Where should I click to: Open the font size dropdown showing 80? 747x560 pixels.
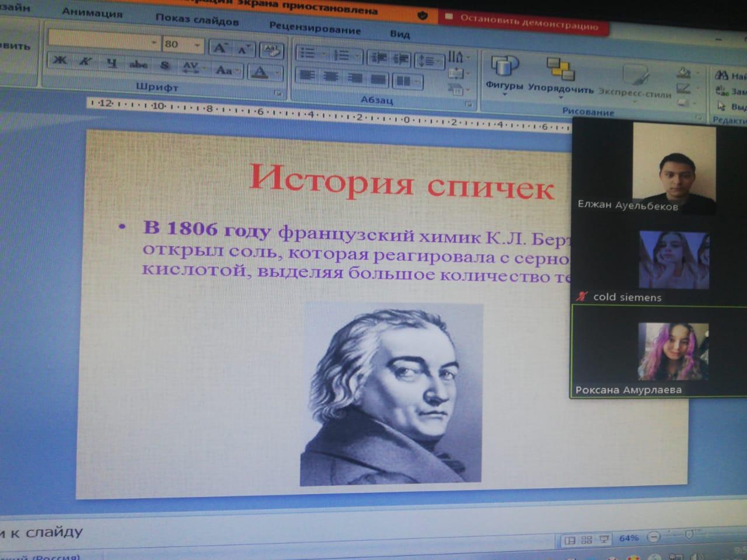(x=197, y=44)
